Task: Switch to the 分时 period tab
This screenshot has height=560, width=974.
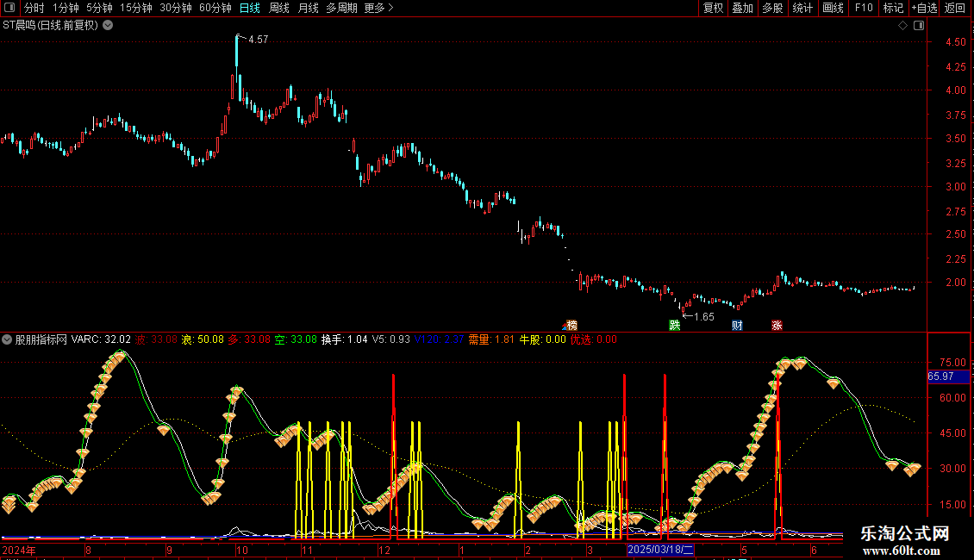Action: click(34, 8)
